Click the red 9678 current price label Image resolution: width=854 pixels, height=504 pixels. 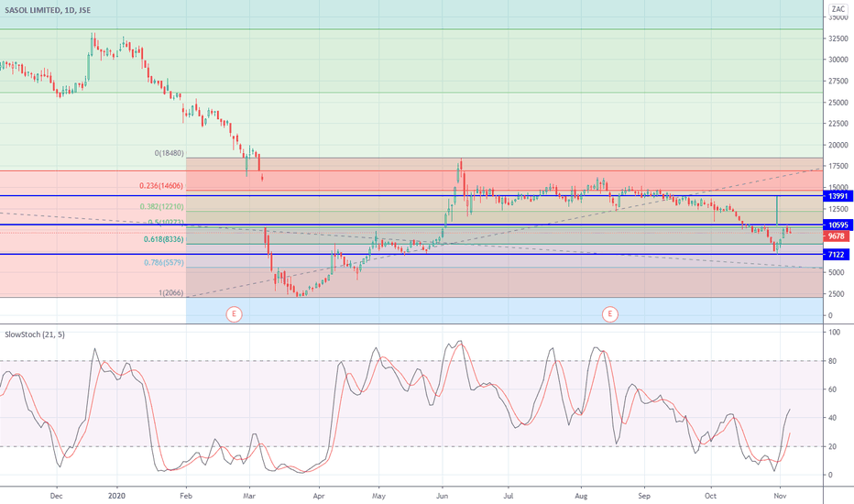(838, 236)
